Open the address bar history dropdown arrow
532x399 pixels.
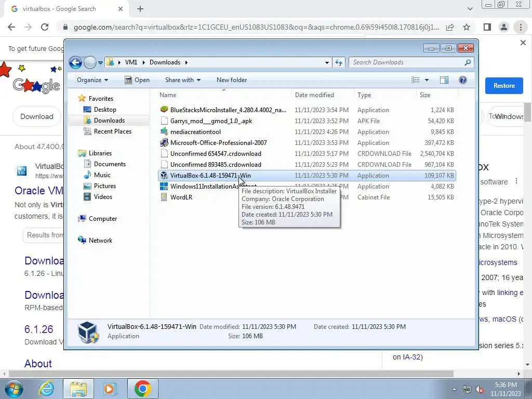click(327, 63)
